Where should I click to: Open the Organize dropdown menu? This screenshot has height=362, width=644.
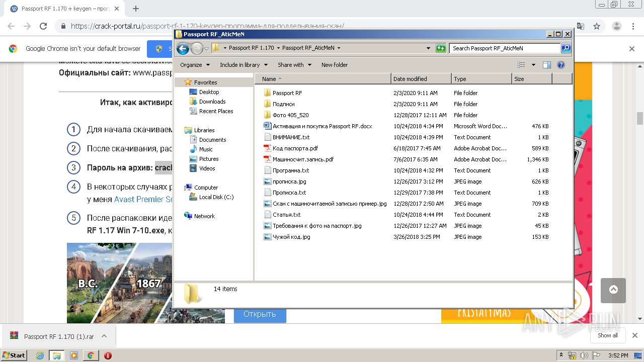194,65
